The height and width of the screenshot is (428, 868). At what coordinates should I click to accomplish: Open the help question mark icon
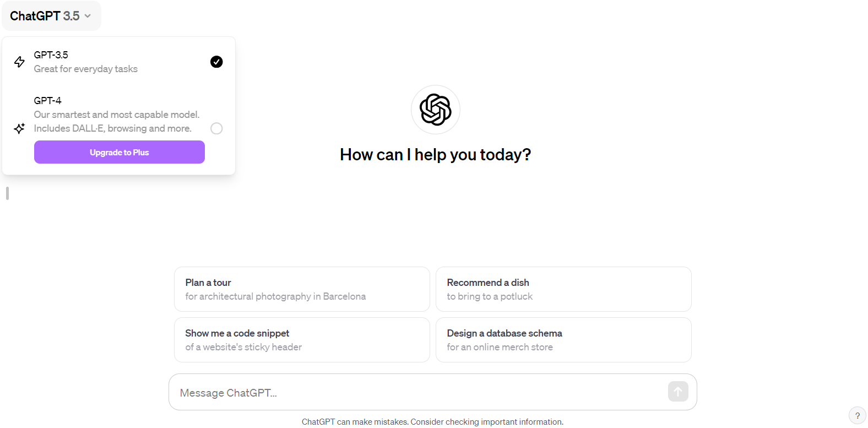(x=857, y=415)
